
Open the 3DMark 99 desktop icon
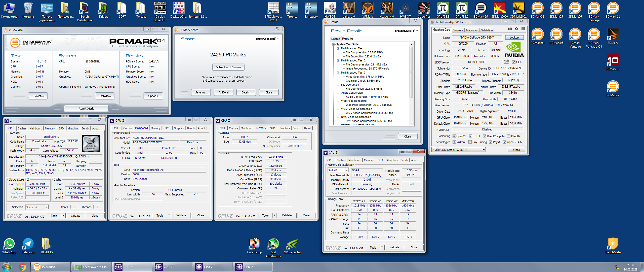click(481, 10)
